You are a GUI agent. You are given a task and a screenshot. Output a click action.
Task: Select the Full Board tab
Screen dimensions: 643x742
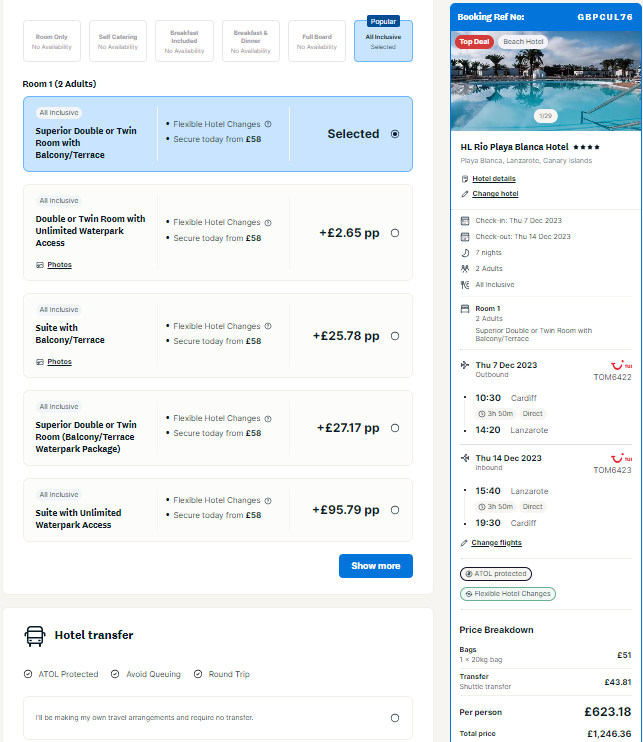pos(317,42)
